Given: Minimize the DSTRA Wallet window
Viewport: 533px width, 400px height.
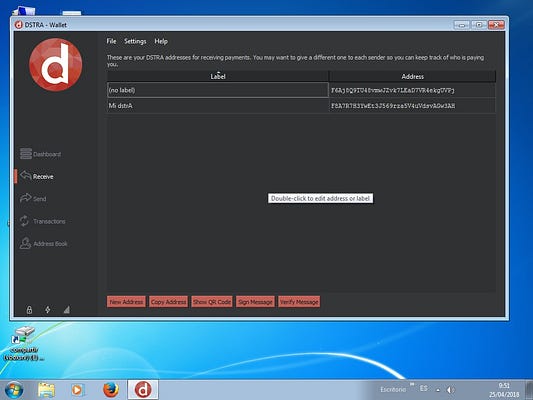Looking at the screenshot, I should coord(462,25).
